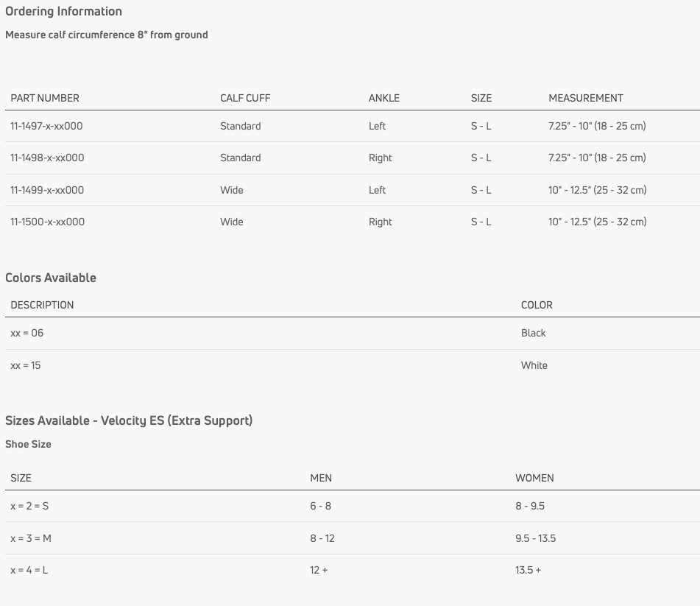Click the Sizes Available Velocity ES heading
Screen dimensions: 700x606
pos(129,420)
